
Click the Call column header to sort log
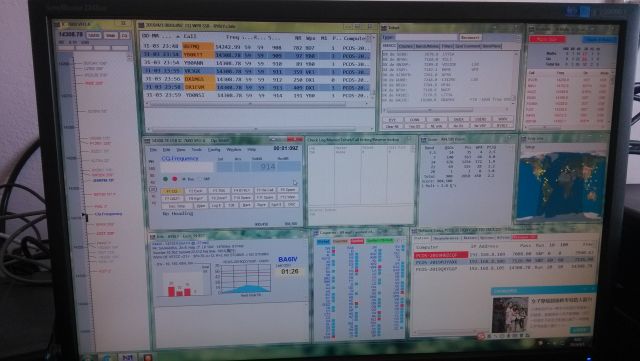[x=190, y=36]
